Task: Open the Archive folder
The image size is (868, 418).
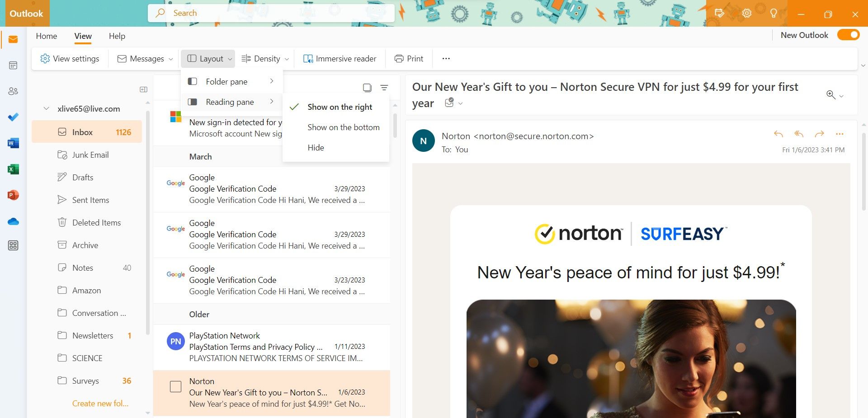Action: pos(87,245)
